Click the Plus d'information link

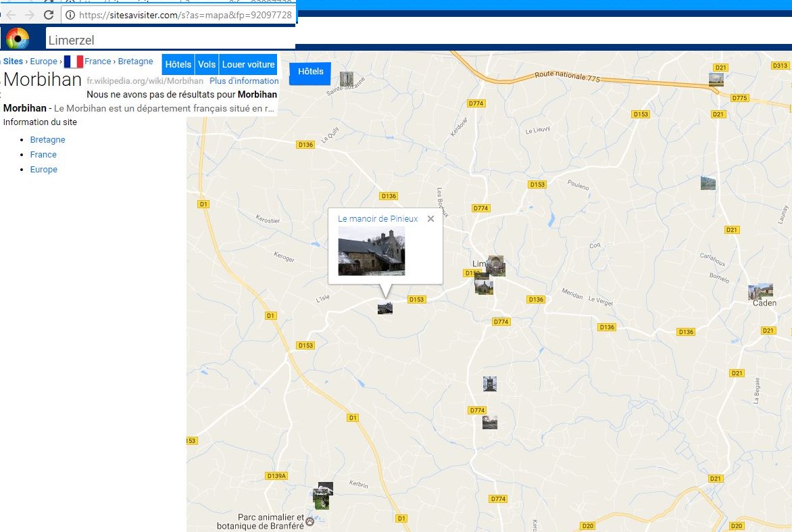click(244, 81)
